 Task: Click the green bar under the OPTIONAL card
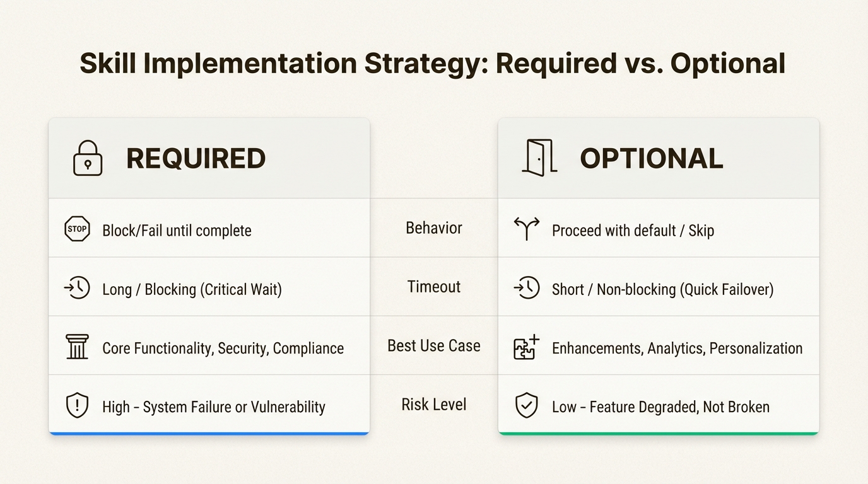coord(659,434)
